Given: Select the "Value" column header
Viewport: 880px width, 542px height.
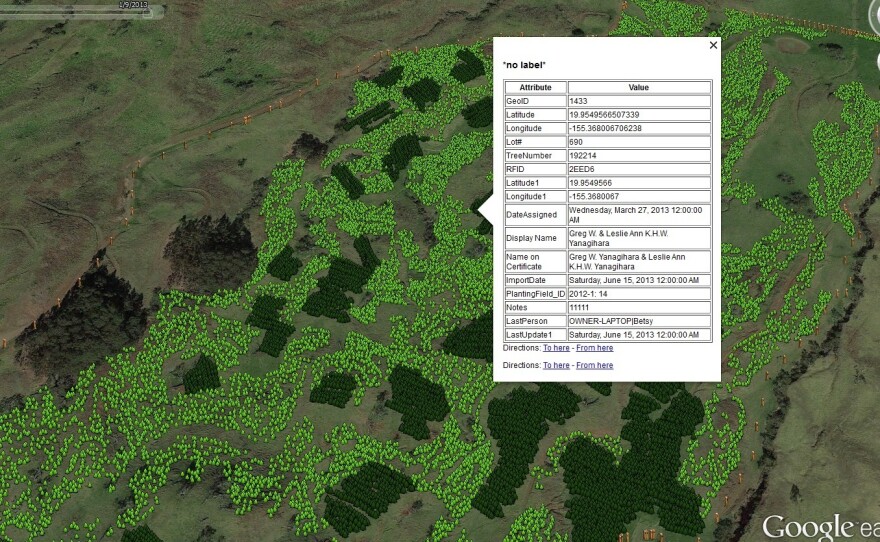Looking at the screenshot, I should click(x=638, y=88).
